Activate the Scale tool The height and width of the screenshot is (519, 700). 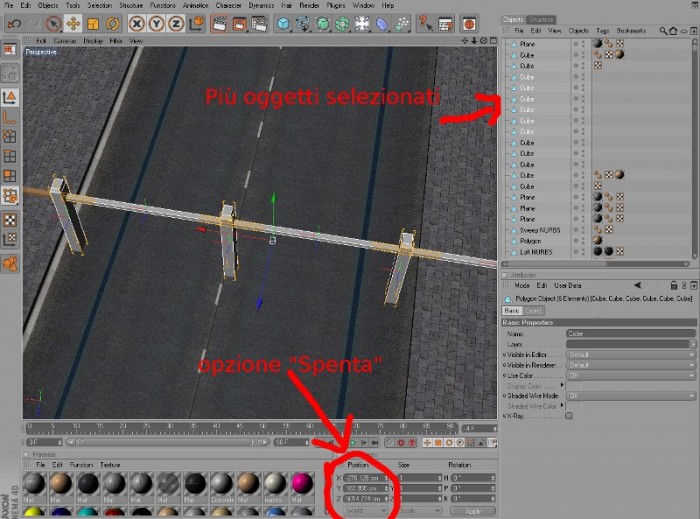point(92,24)
